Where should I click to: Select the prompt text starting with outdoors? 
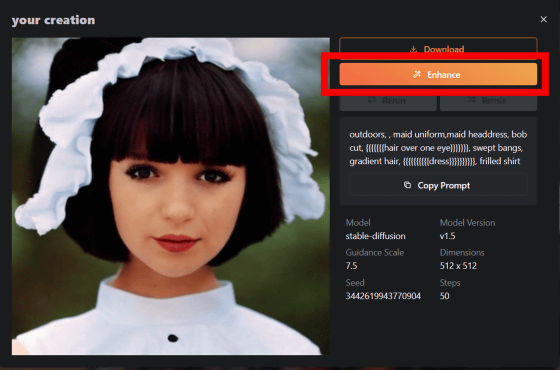click(x=438, y=148)
